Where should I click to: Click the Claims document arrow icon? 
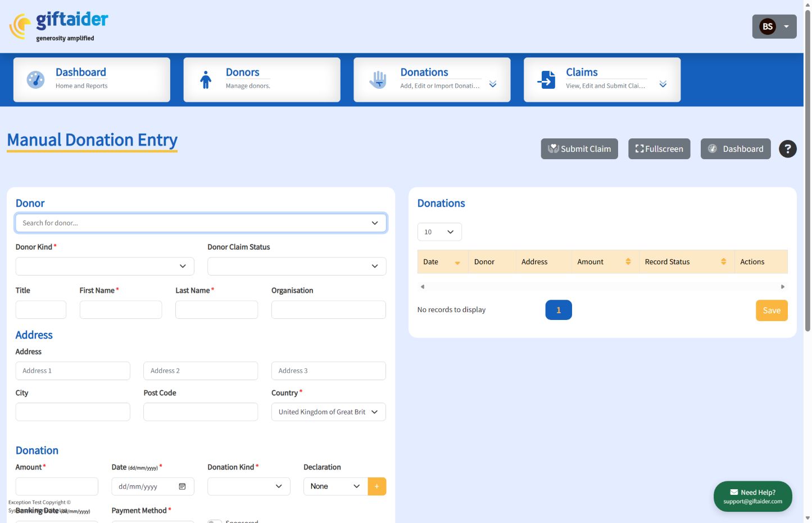coord(546,80)
